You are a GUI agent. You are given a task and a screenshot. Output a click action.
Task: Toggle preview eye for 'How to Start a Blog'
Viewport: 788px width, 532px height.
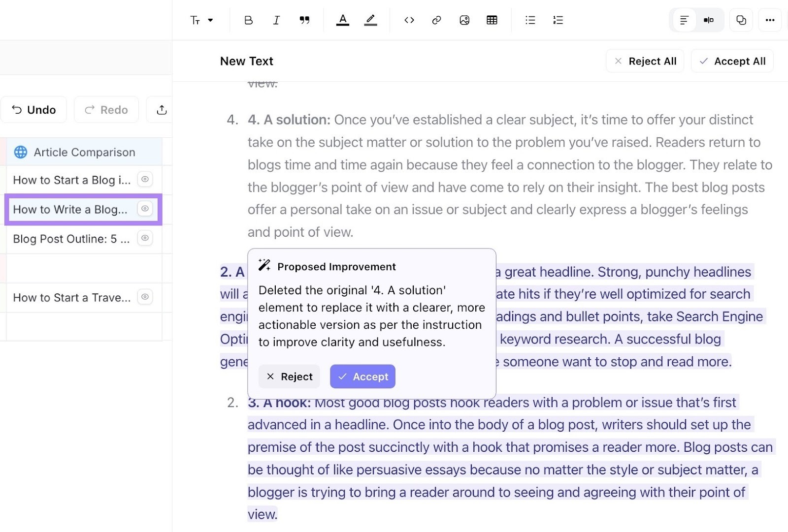[x=145, y=180]
